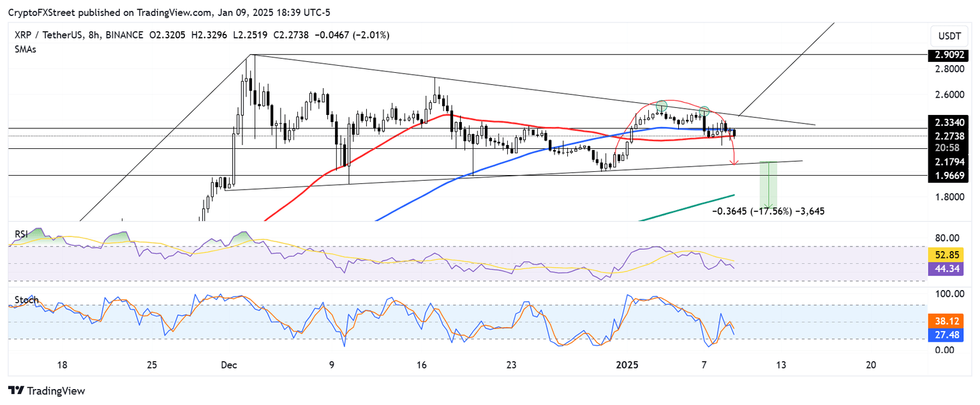The height and width of the screenshot is (405, 980).
Task: Click the current price 2.2738 label
Action: [949, 135]
